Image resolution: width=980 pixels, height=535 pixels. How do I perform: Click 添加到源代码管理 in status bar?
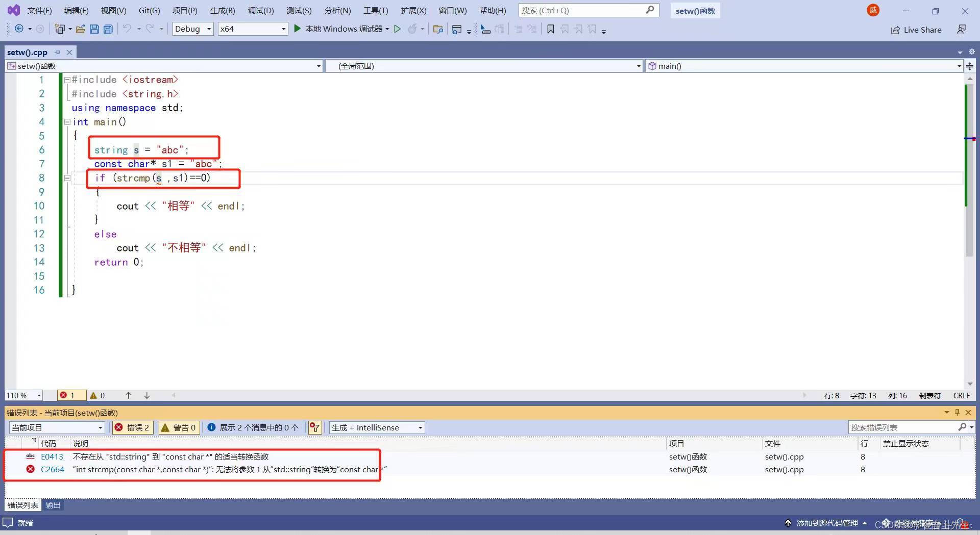point(826,523)
